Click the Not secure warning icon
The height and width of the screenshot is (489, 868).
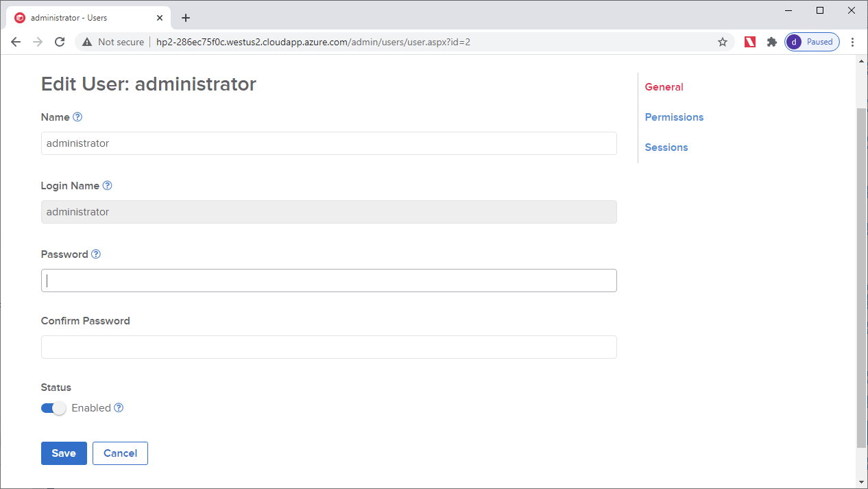point(86,42)
